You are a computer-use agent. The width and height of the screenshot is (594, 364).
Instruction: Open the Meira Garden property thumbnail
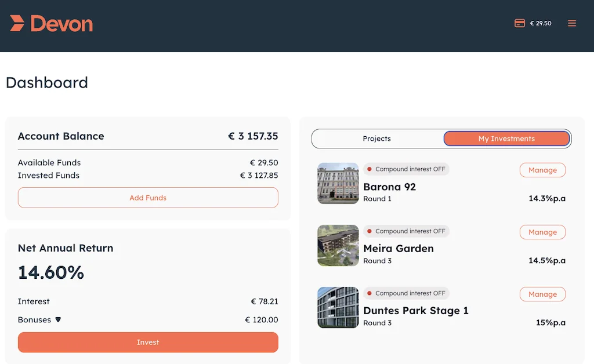pyautogui.click(x=338, y=245)
